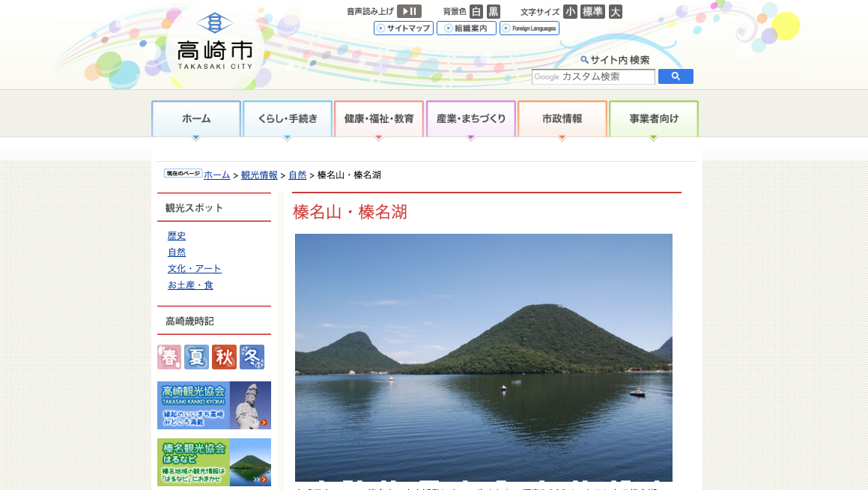868x490 pixels.
Task: Click the 音声読み上げ label
Action: coord(370,11)
